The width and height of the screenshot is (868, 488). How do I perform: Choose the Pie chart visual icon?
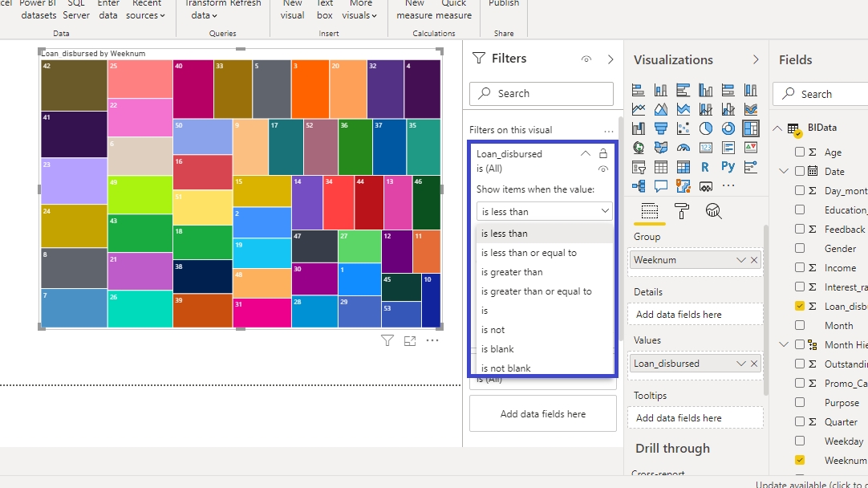706,128
